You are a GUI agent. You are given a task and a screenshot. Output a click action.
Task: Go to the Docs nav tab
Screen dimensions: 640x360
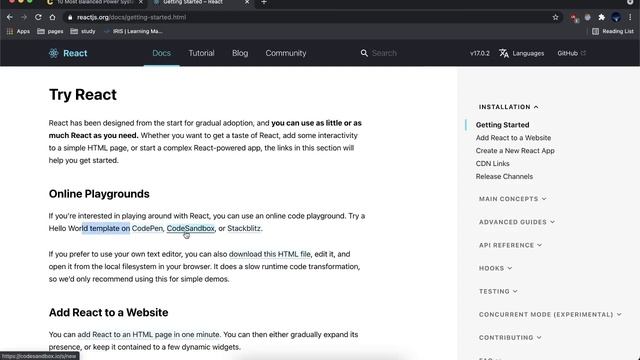click(162, 53)
